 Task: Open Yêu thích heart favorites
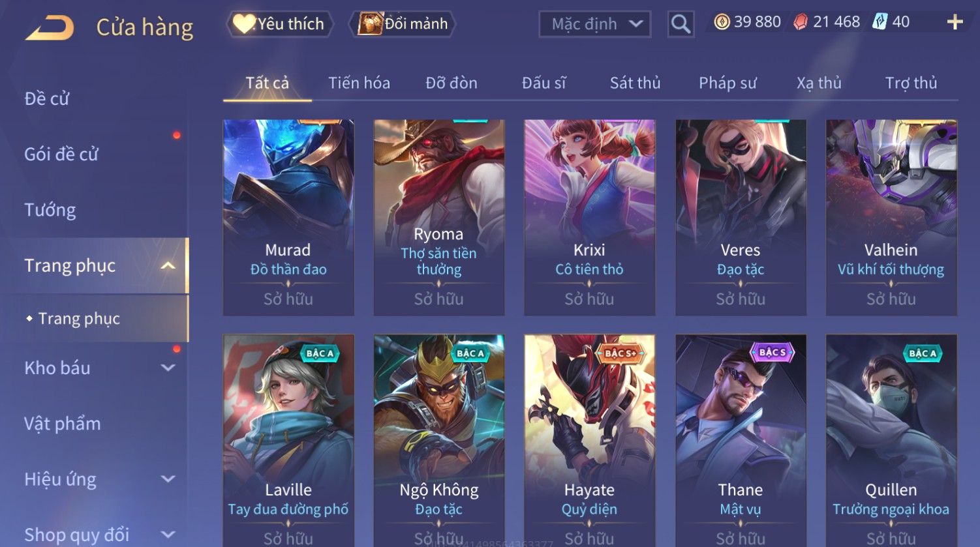[x=279, y=24]
